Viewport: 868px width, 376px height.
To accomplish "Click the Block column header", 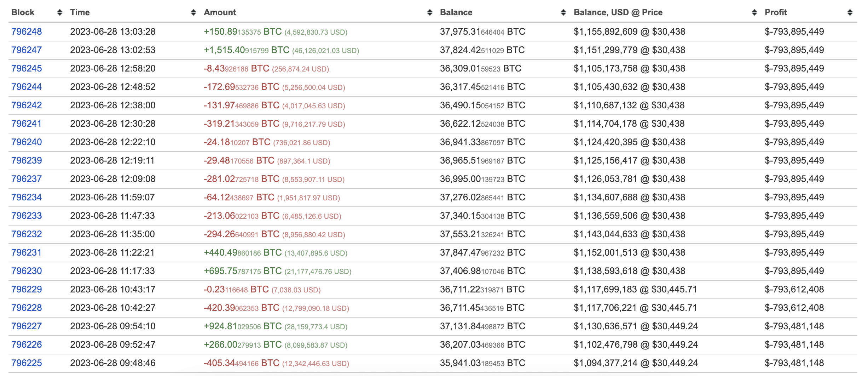I will pyautogui.click(x=23, y=12).
